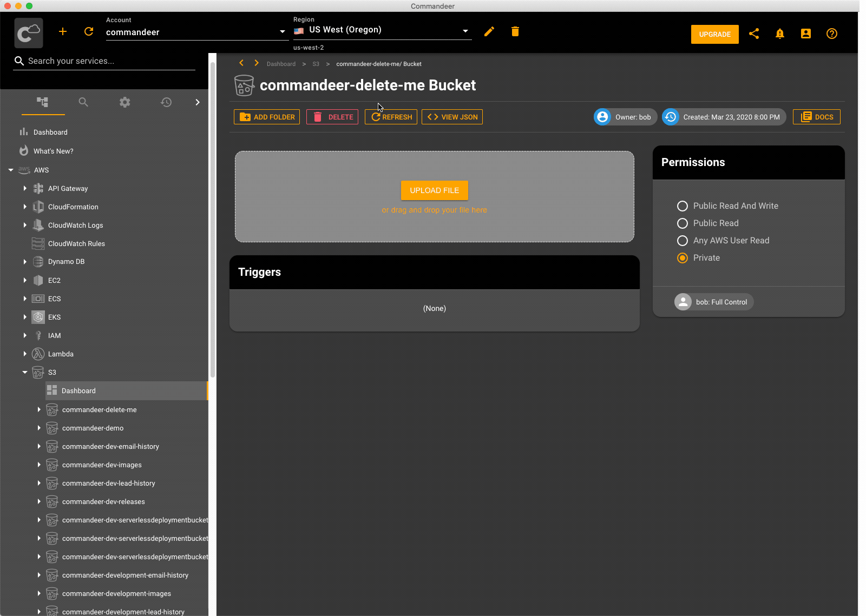Open the Region dropdown
866x616 pixels.
pyautogui.click(x=382, y=30)
